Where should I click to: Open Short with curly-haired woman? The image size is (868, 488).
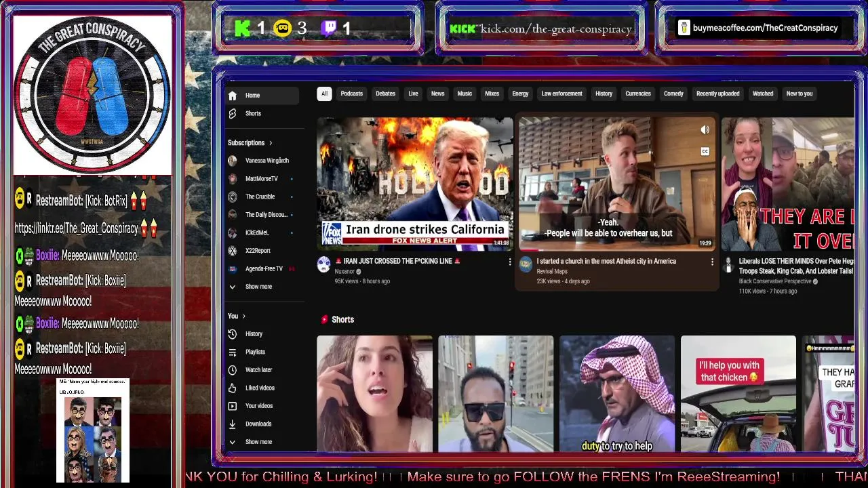[x=374, y=393]
